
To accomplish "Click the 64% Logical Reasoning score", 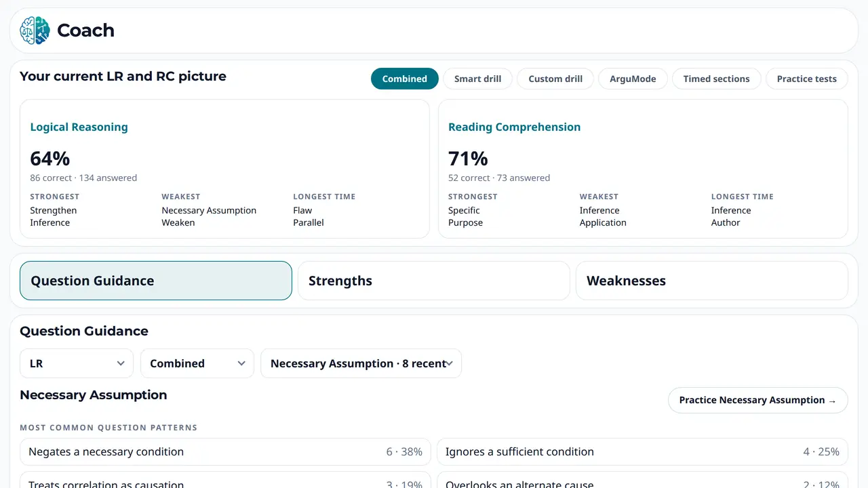I will coord(50,159).
